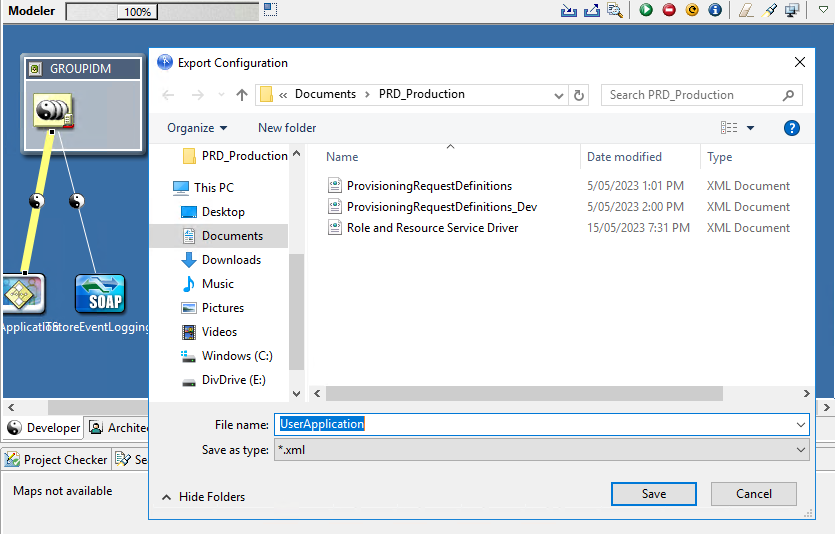Switch to the Developer tab

click(44, 428)
